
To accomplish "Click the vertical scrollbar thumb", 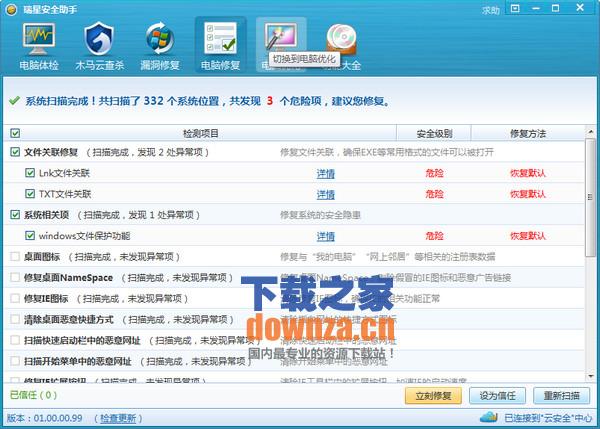I will click(590, 197).
